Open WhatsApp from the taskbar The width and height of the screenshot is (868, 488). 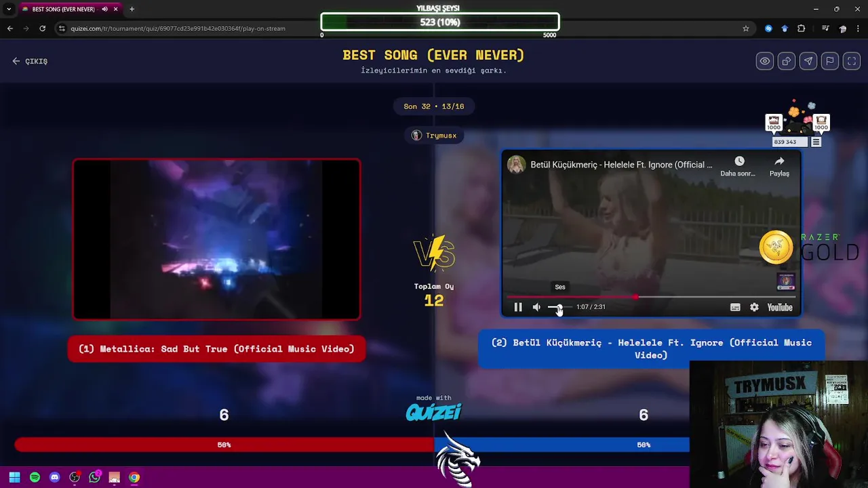click(x=94, y=477)
